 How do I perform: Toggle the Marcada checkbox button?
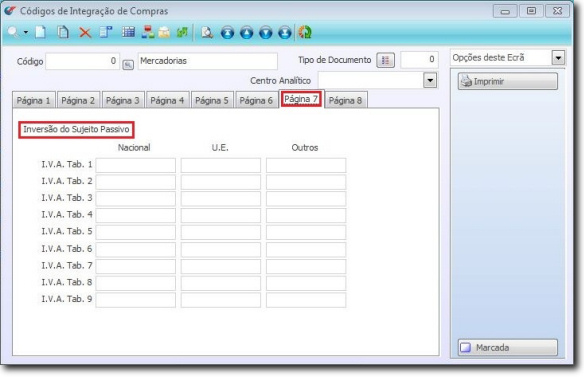(508, 348)
